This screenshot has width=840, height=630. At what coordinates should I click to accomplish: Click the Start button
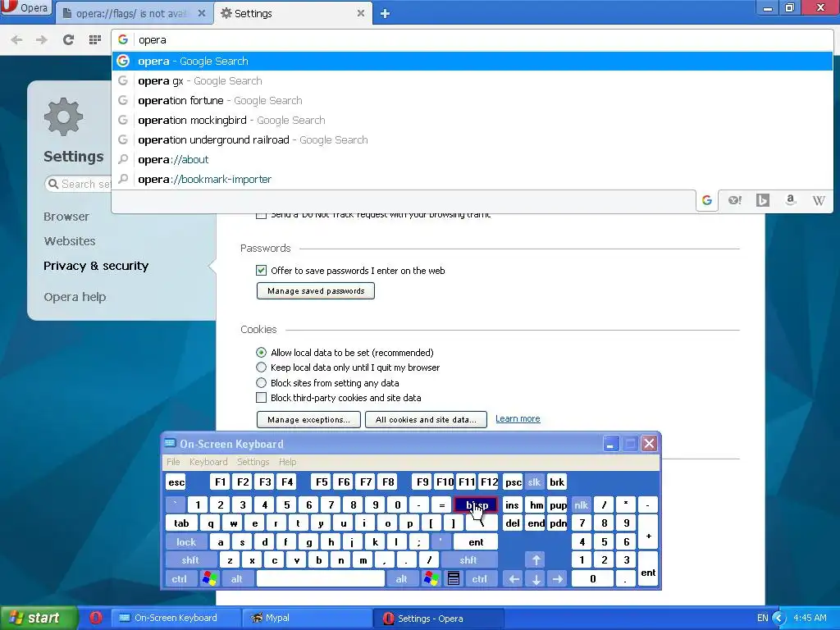tap(39, 618)
